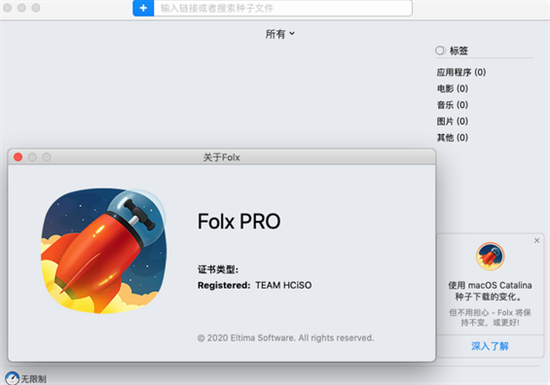The height and width of the screenshot is (385, 550).
Task: Click the 证书类型 label
Action: pos(218,269)
